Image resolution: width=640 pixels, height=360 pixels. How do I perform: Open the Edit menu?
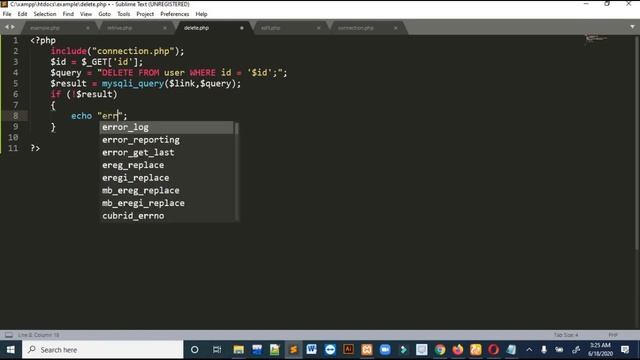[22, 14]
